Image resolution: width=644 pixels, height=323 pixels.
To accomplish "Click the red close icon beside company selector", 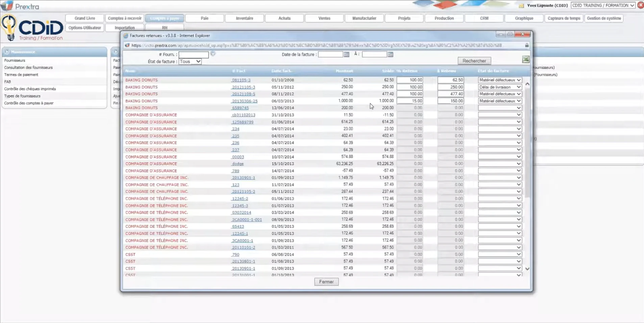I will coord(640,5).
